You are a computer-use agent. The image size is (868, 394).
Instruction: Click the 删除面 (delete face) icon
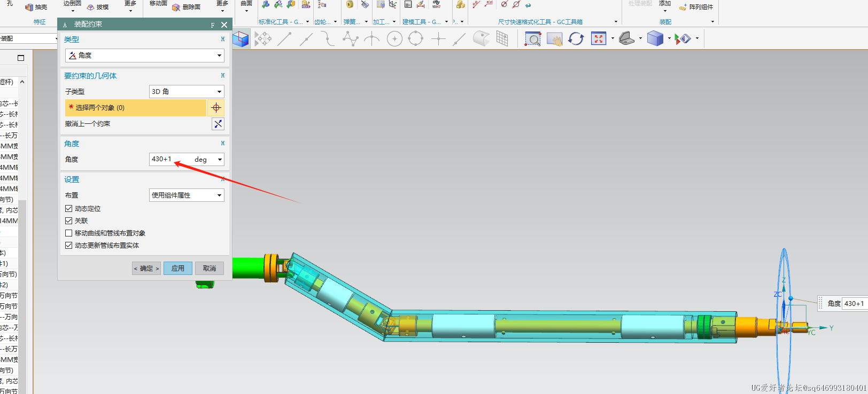[x=176, y=7]
